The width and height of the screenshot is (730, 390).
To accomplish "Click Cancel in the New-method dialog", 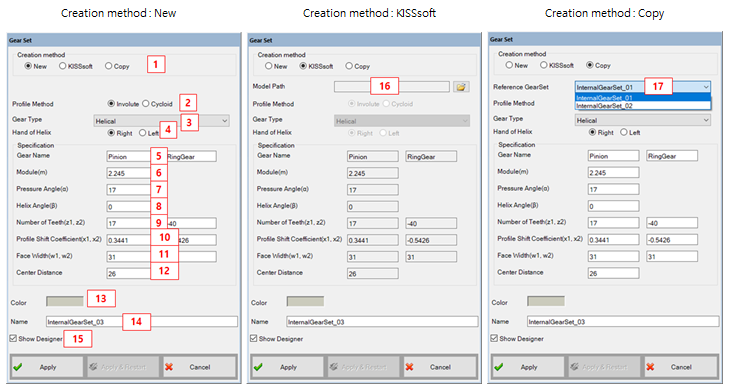I will pyautogui.click(x=199, y=367).
